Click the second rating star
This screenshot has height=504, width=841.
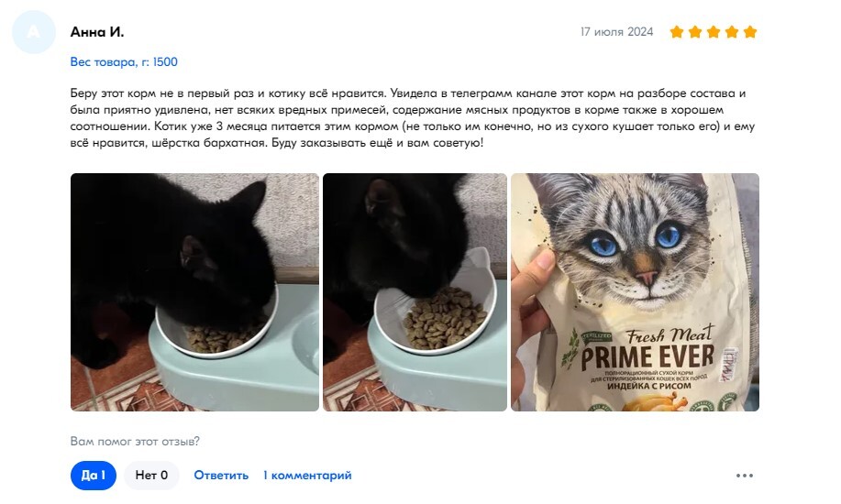pos(695,32)
